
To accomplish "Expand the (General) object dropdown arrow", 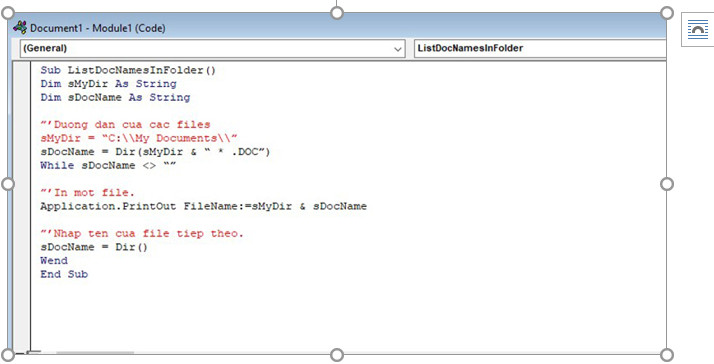I will pyautogui.click(x=398, y=49).
